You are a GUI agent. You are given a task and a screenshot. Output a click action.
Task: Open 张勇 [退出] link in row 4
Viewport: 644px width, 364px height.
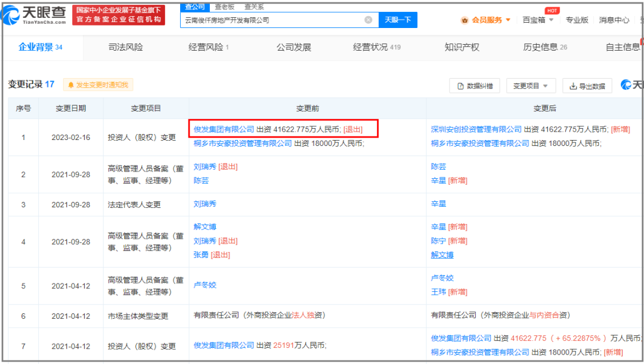[x=212, y=255]
